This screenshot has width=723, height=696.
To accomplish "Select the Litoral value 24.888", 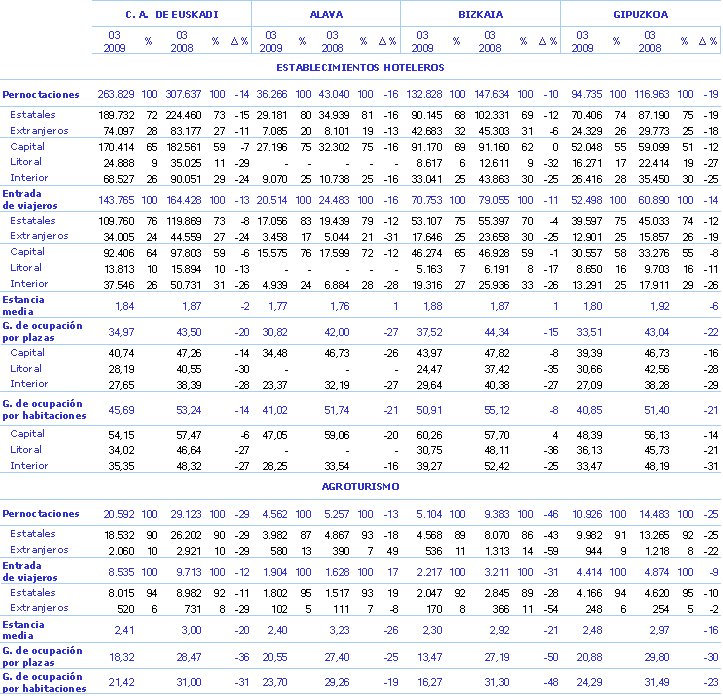I will coord(119,163).
